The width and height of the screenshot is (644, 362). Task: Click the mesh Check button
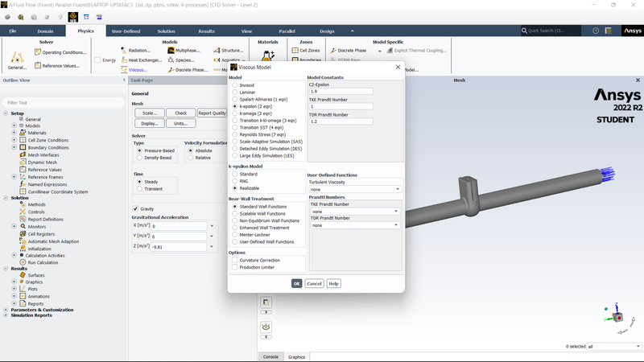pos(180,113)
